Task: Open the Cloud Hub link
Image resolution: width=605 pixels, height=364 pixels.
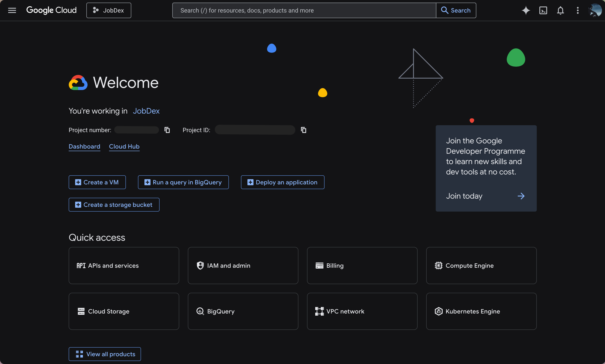Action: (124, 146)
